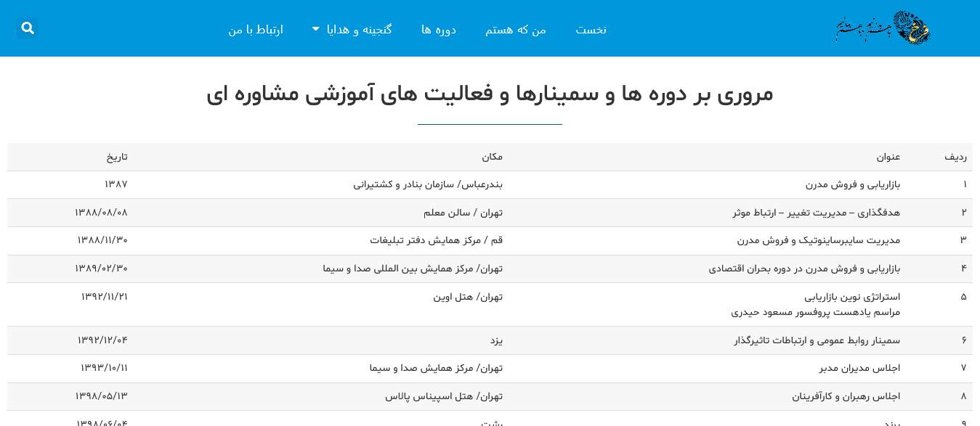Click the page heading about seminars overview
This screenshot has height=426, width=980.
tap(491, 94)
